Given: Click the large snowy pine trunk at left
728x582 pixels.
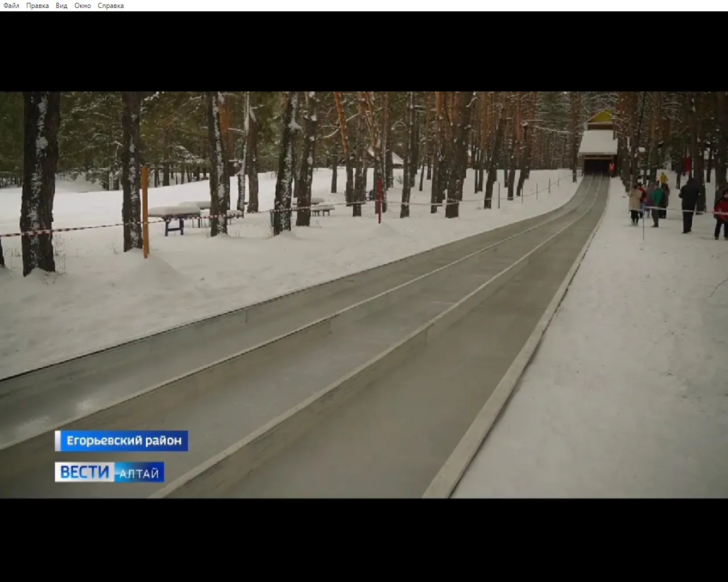Looking at the screenshot, I should click(x=39, y=183).
